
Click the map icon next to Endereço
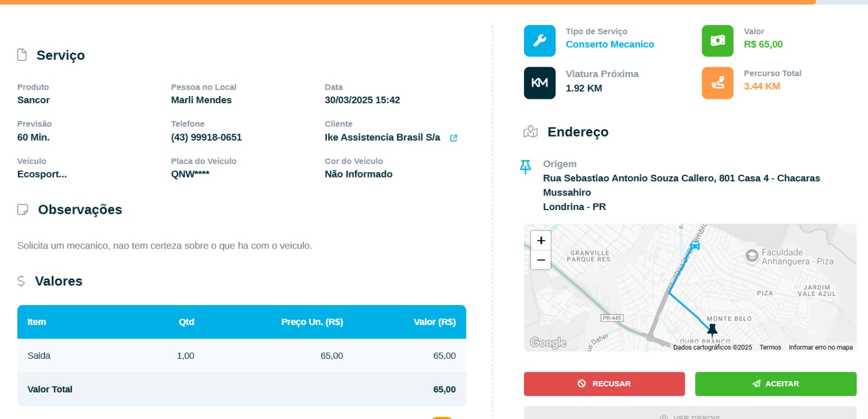click(x=531, y=132)
